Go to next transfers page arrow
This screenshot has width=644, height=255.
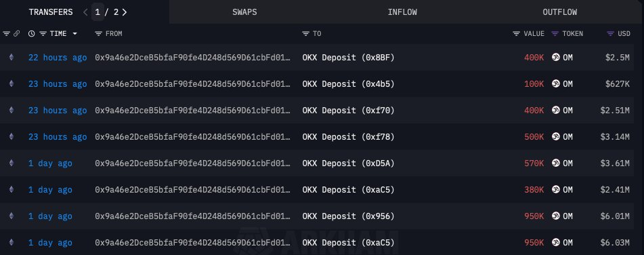click(125, 12)
